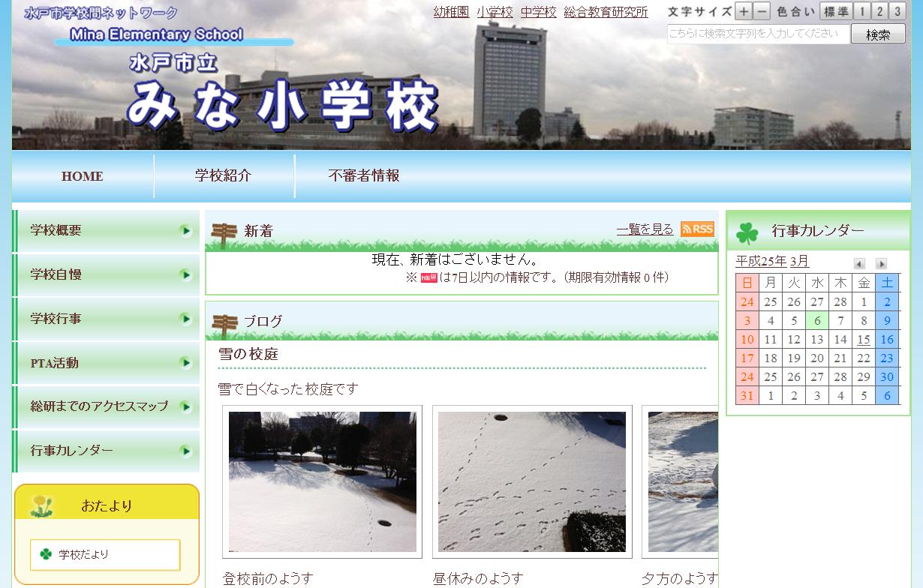Open the 総合教育研究所 link
923x588 pixels.
pyautogui.click(x=606, y=12)
